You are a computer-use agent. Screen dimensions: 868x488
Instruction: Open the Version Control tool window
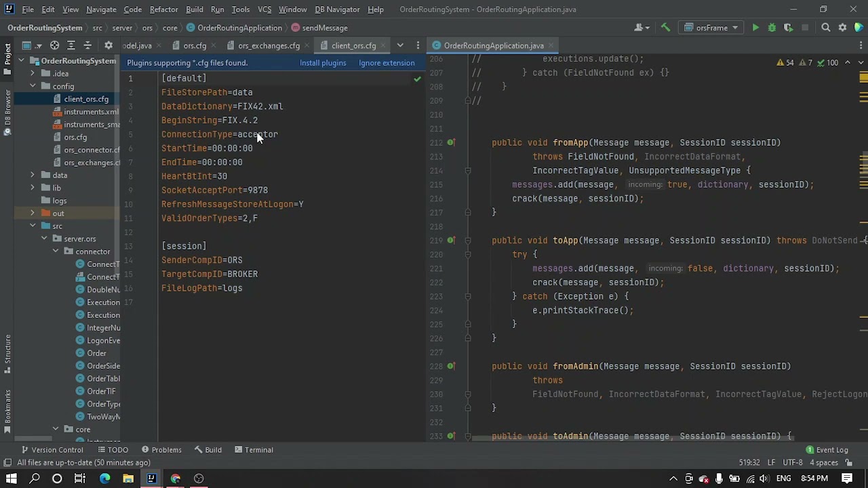click(x=52, y=450)
